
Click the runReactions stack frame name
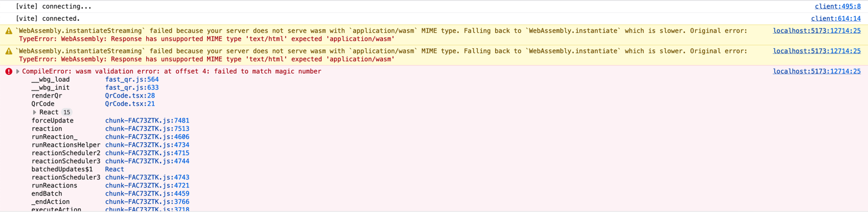pos(55,185)
